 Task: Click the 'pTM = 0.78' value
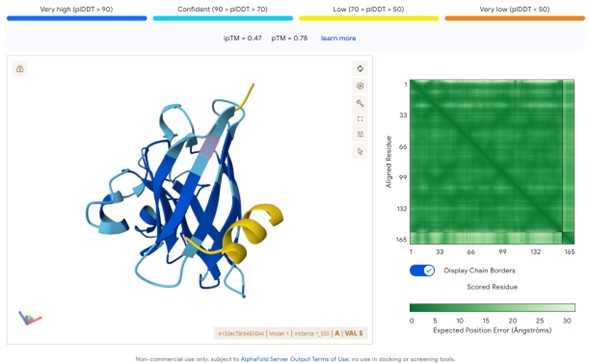pyautogui.click(x=290, y=38)
